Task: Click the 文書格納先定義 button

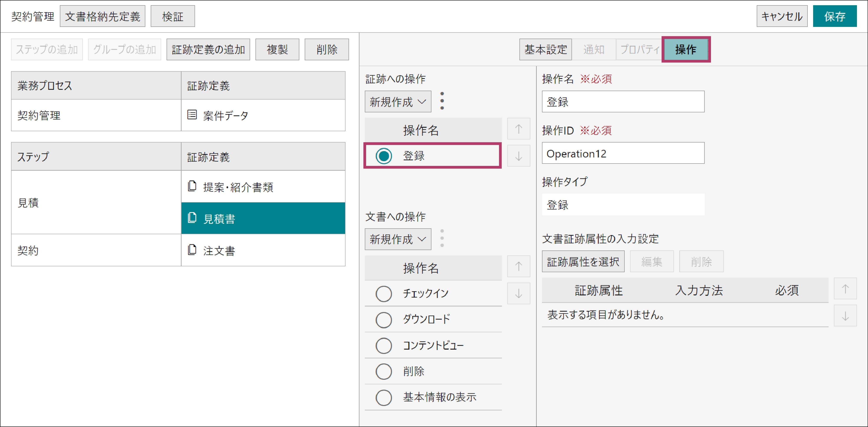Action: [102, 16]
